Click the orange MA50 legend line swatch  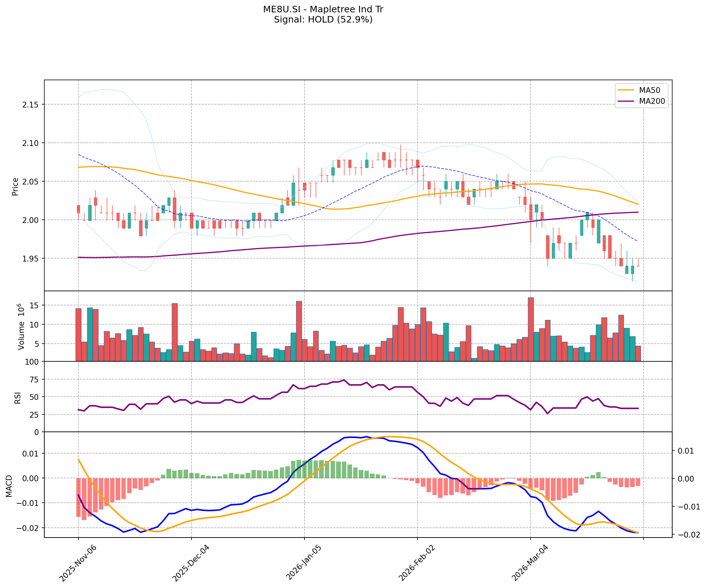pos(626,90)
